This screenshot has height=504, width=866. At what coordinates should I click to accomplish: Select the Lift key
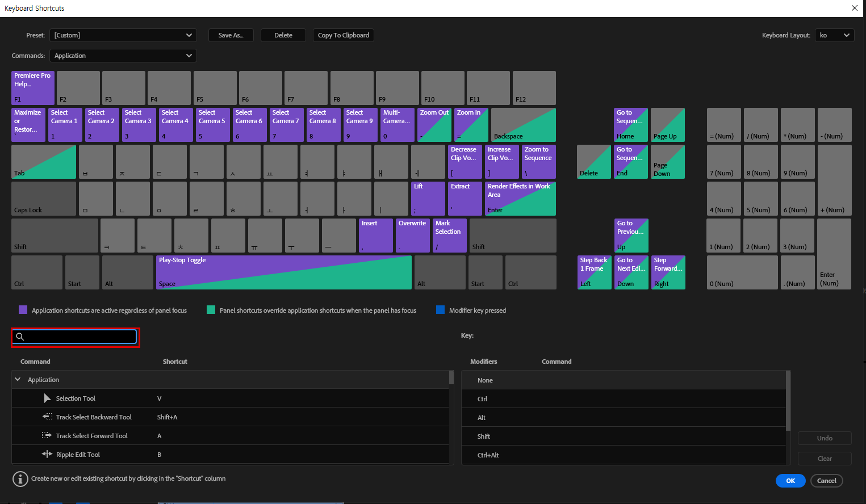[428, 199]
